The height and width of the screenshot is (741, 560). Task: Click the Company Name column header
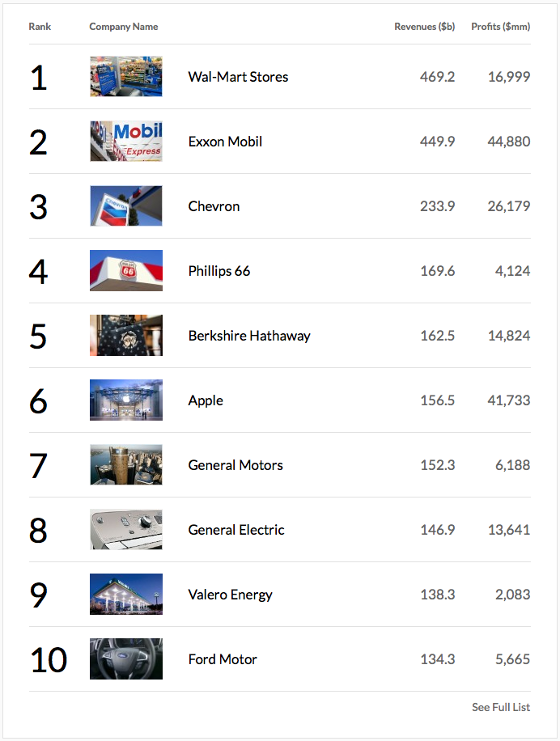click(124, 27)
